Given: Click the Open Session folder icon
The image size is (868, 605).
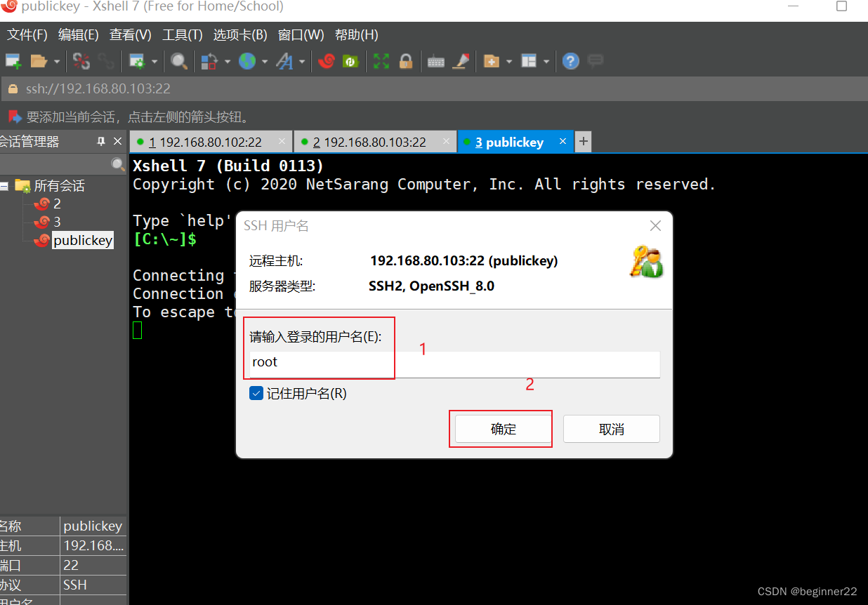Looking at the screenshot, I should 39,62.
